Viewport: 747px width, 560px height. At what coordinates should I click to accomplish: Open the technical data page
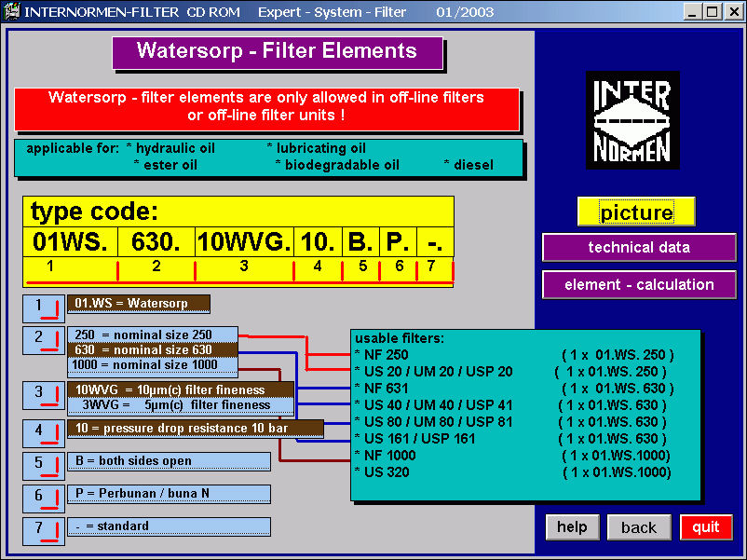[x=639, y=247]
